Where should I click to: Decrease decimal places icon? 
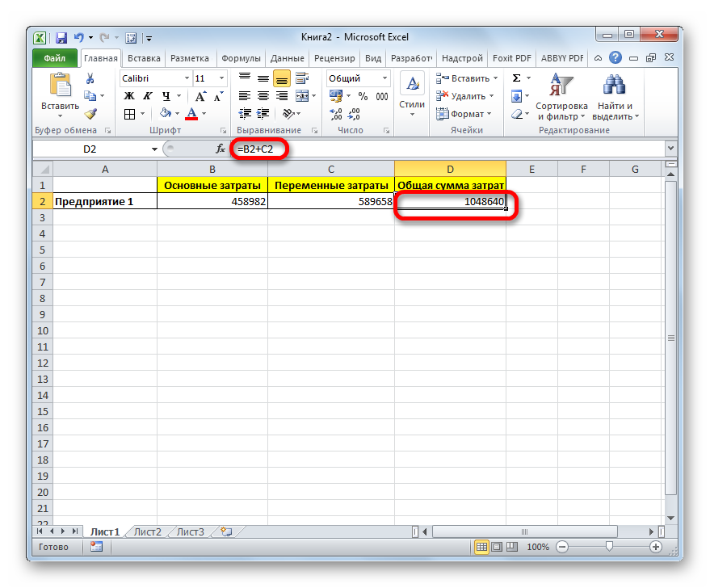(354, 114)
